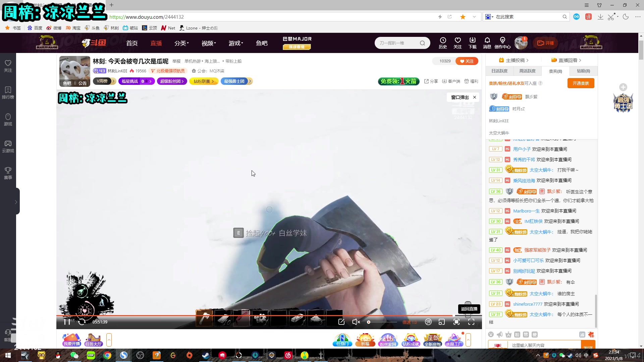Open the browser translate icon

pos(588,17)
